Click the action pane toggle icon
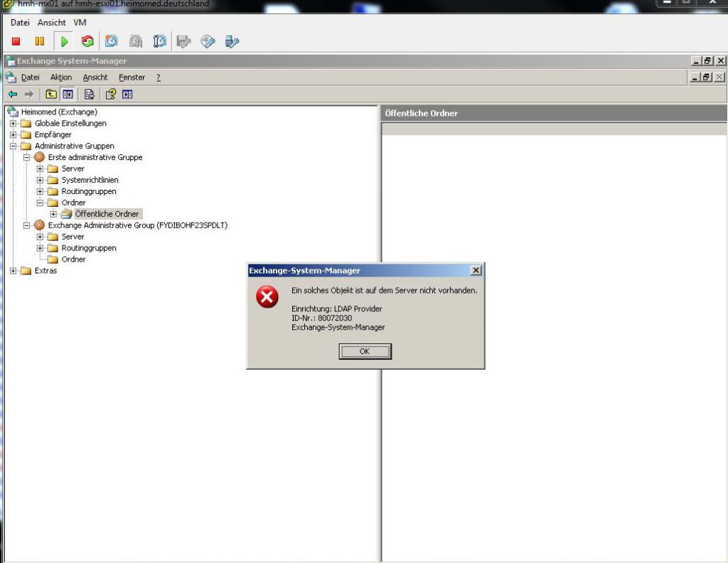The width and height of the screenshot is (728, 563). click(x=127, y=95)
